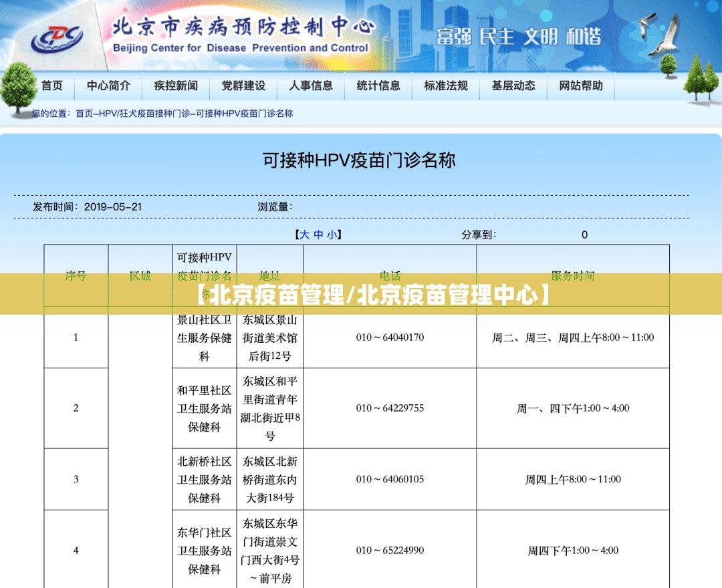Click phone number 010~65224990

pos(390,551)
